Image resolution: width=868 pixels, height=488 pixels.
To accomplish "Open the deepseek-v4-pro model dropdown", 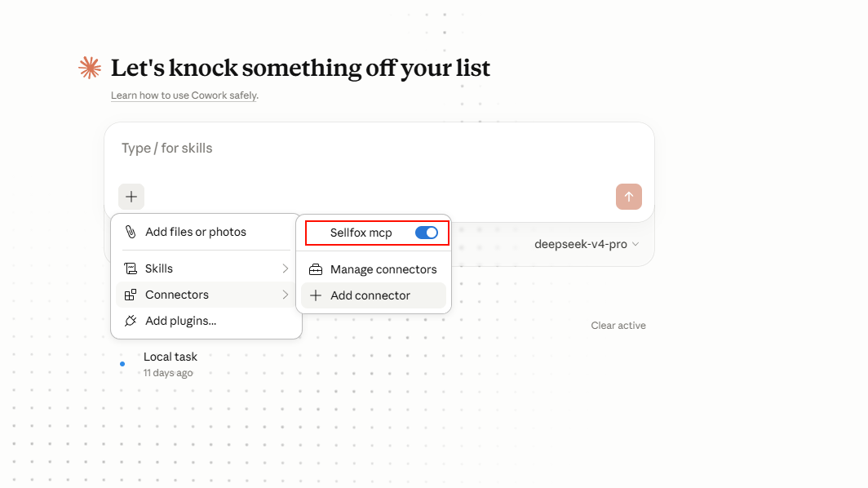I will pos(587,244).
